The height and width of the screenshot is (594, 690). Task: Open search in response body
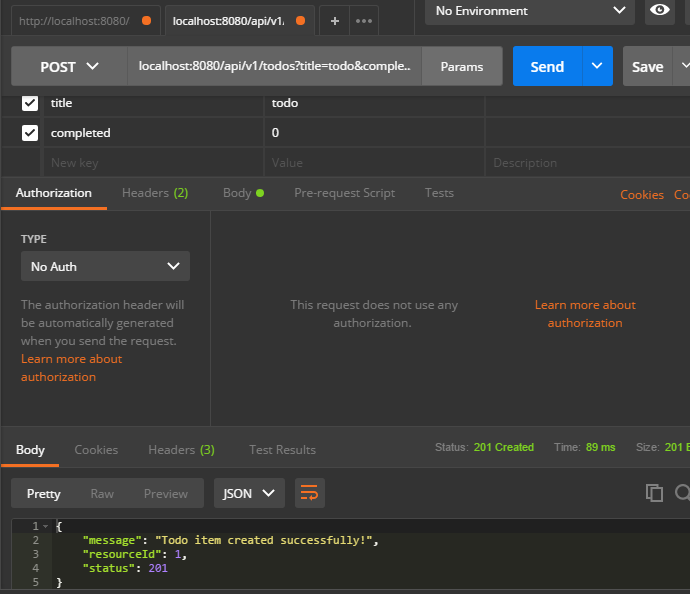click(x=683, y=493)
